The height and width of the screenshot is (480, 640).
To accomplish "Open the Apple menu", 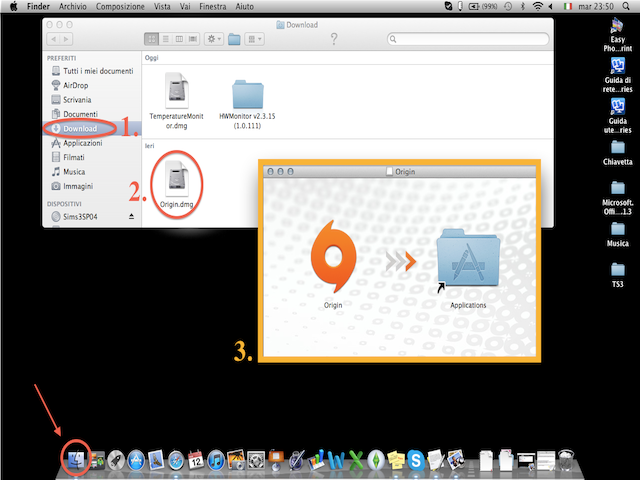I will [13, 6].
